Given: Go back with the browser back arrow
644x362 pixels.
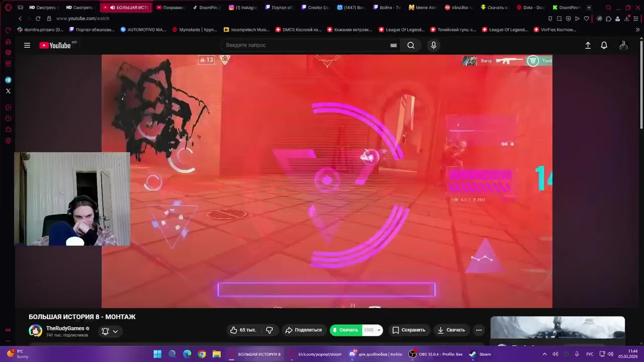Looking at the screenshot, I should (20, 19).
